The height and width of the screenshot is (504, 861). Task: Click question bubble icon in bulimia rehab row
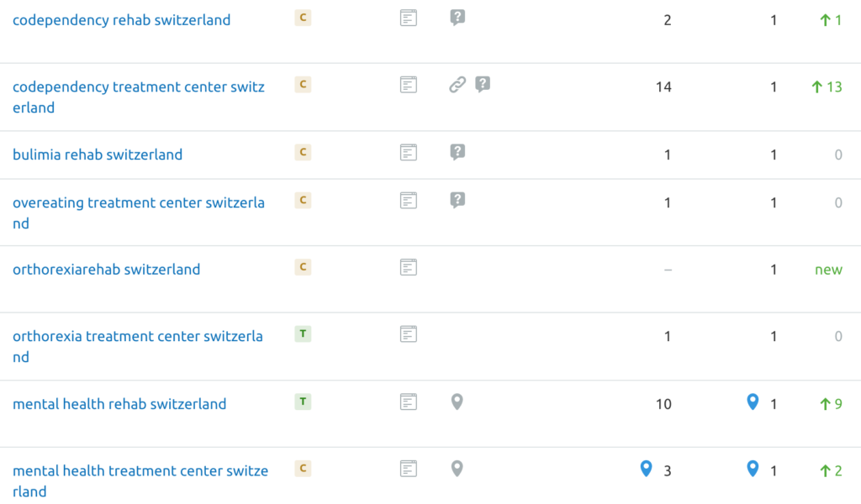[x=457, y=152]
